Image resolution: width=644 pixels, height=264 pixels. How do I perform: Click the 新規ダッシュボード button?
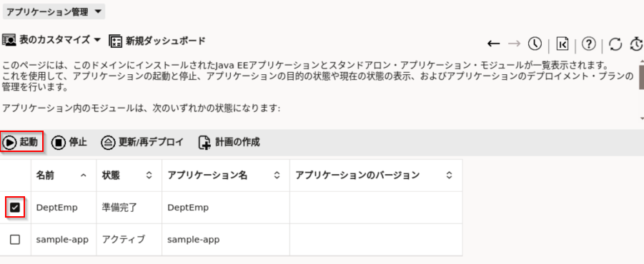pos(157,41)
